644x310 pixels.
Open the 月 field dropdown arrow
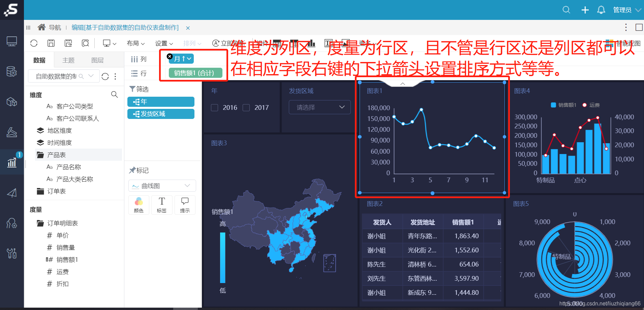[x=189, y=59]
